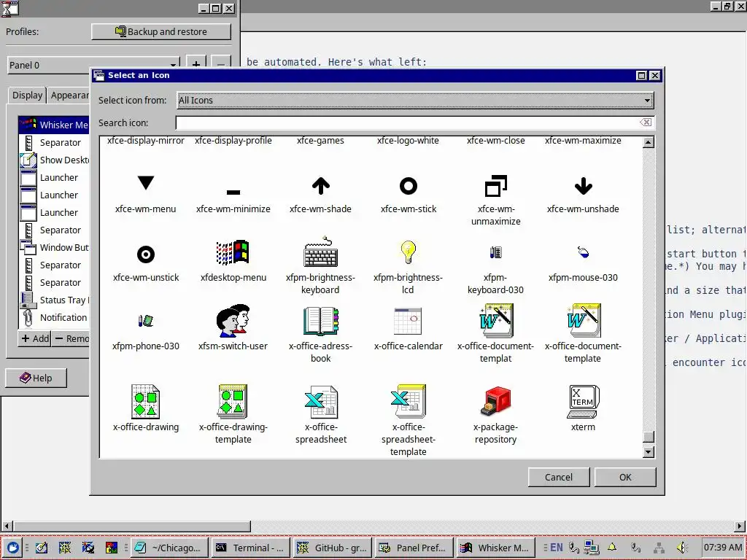
Task: Choose the x-office-drawing-template icon
Action: (x=233, y=402)
